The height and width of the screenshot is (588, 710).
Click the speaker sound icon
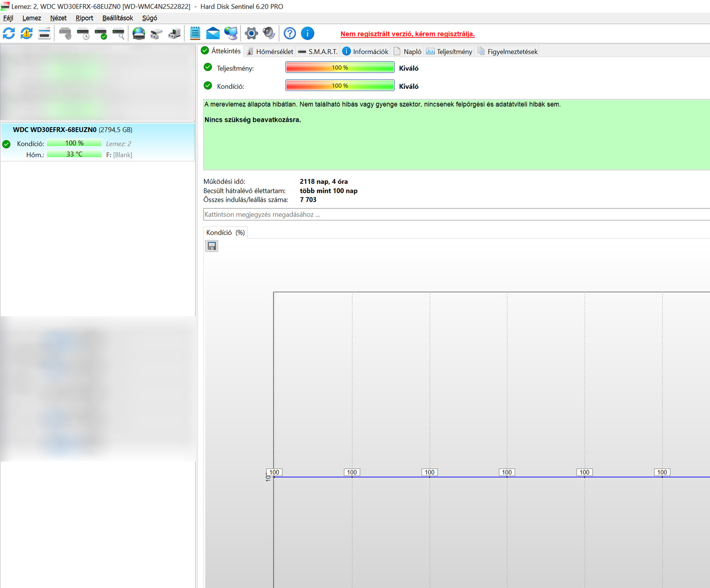pos(269,33)
